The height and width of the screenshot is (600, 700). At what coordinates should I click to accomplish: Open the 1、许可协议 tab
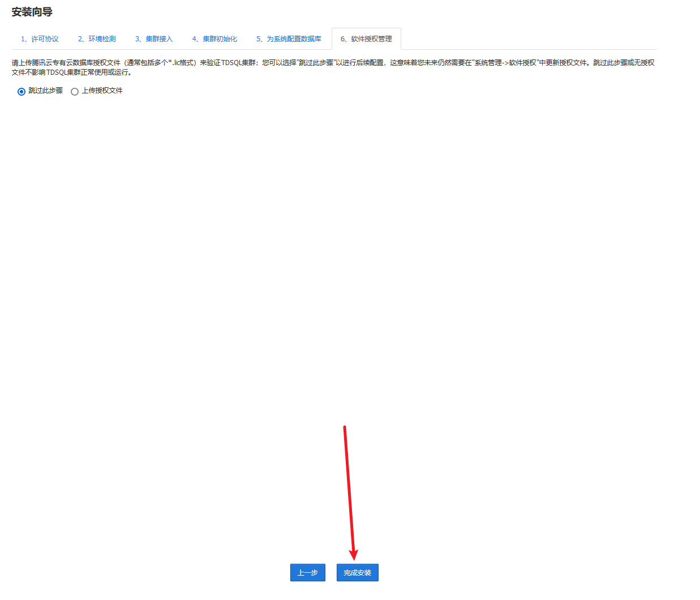point(40,39)
